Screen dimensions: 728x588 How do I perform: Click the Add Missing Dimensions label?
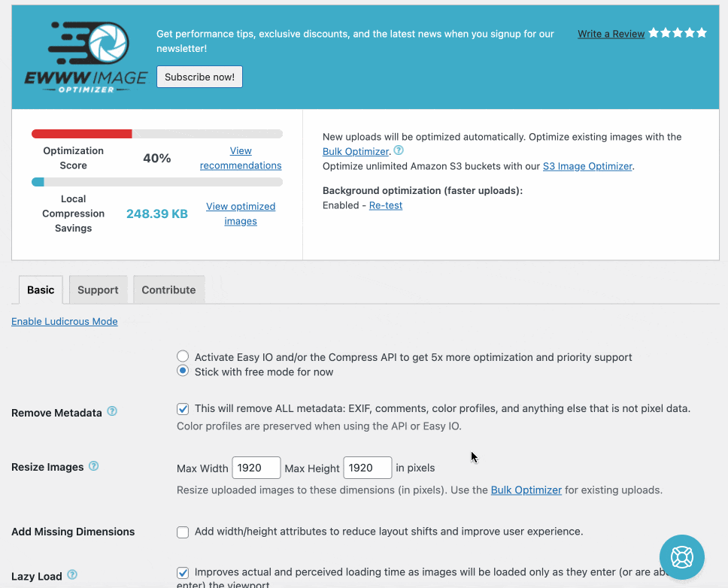click(x=73, y=532)
